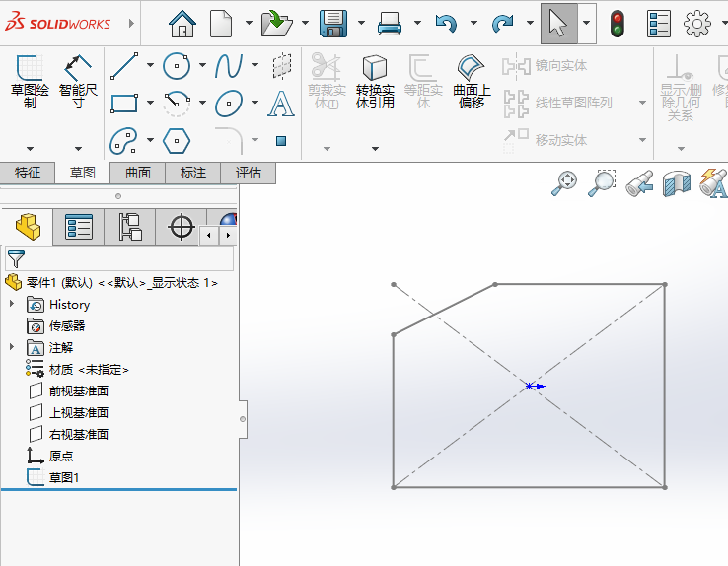Switch to the 特征 features tab
Image resolution: width=728 pixels, height=566 pixels.
(x=28, y=173)
